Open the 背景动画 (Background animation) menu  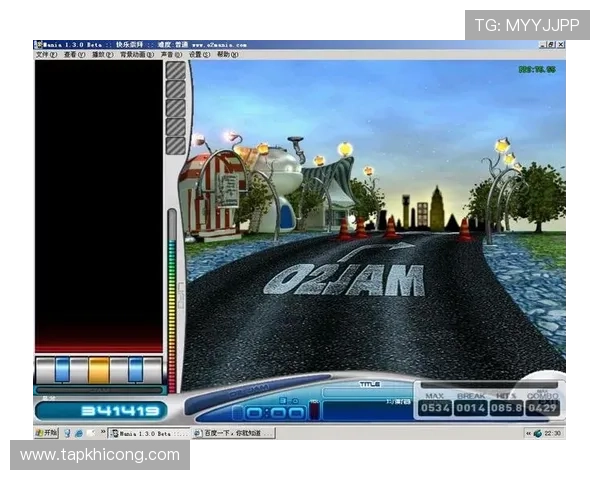135,55
